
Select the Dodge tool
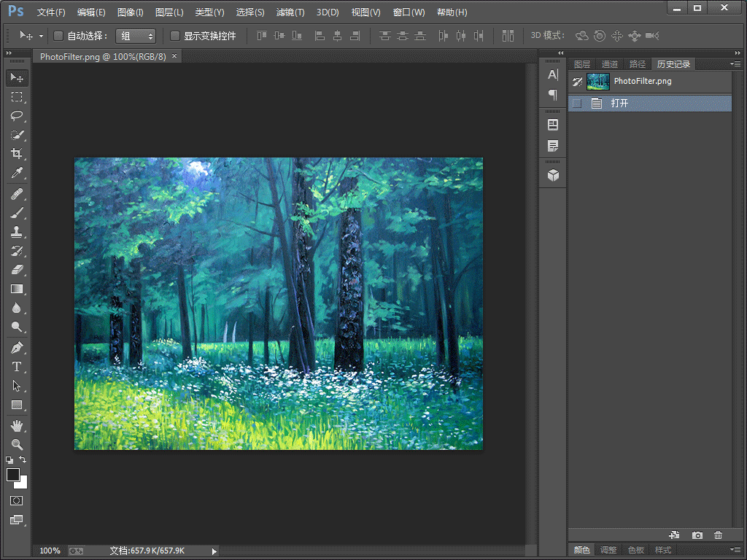[x=17, y=327]
